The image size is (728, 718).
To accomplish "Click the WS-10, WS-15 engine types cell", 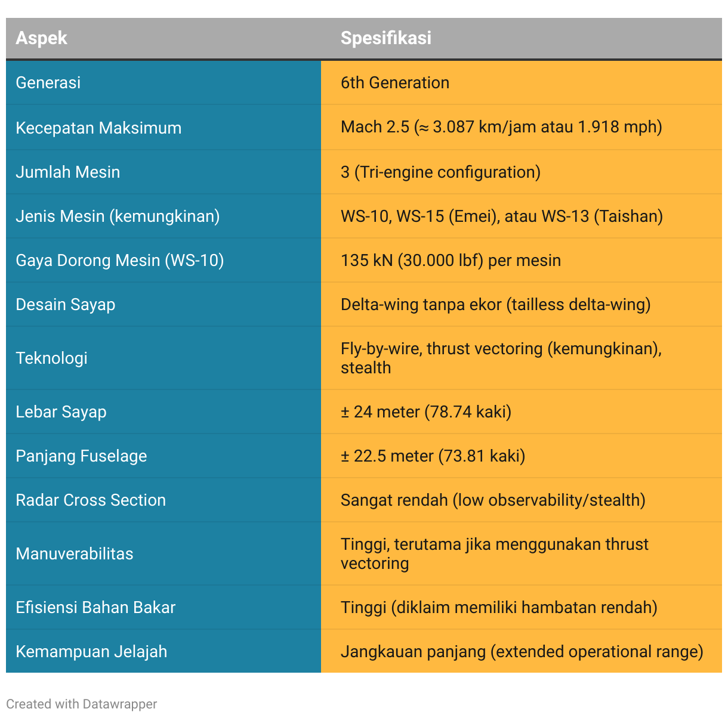I will coord(501,216).
